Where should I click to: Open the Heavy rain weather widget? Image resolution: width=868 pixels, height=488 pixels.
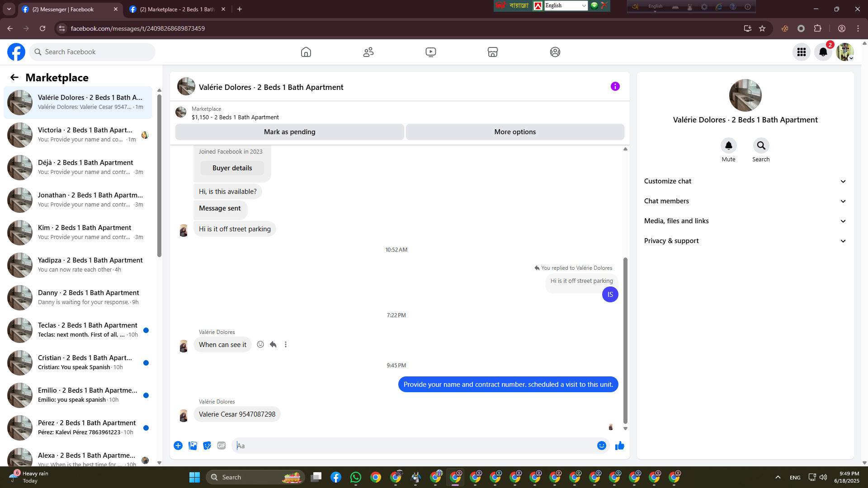coord(29,477)
